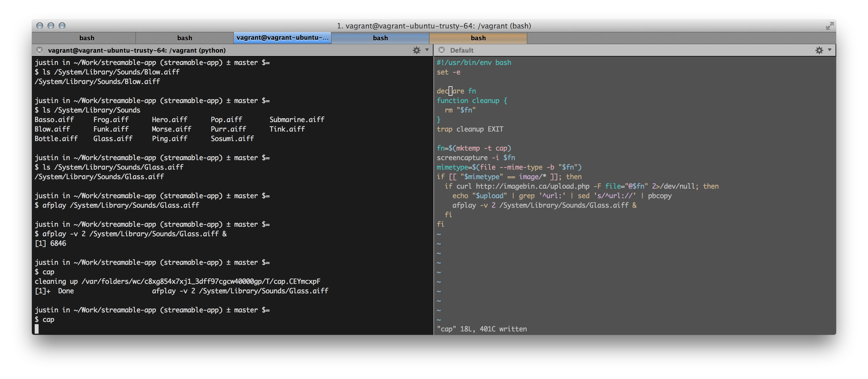Select the vagrant@vagrant-ubuntu tab
This screenshot has height=379, width=868.
(282, 38)
